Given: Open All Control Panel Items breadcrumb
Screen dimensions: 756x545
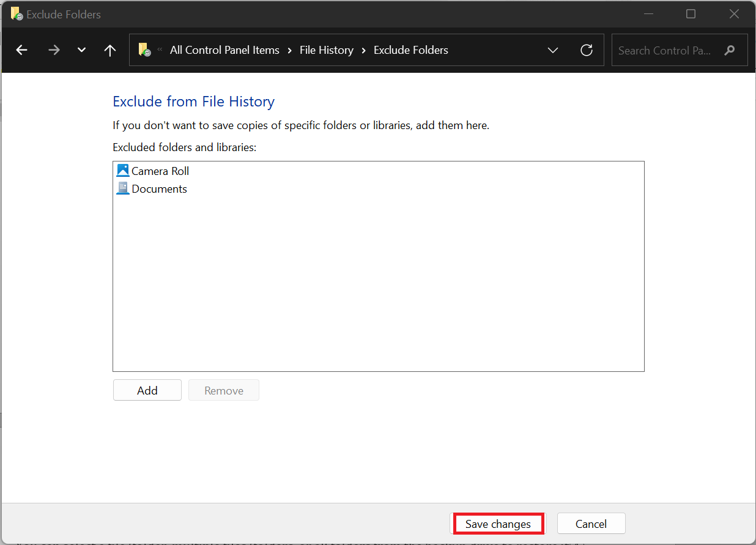Looking at the screenshot, I should click(x=224, y=50).
